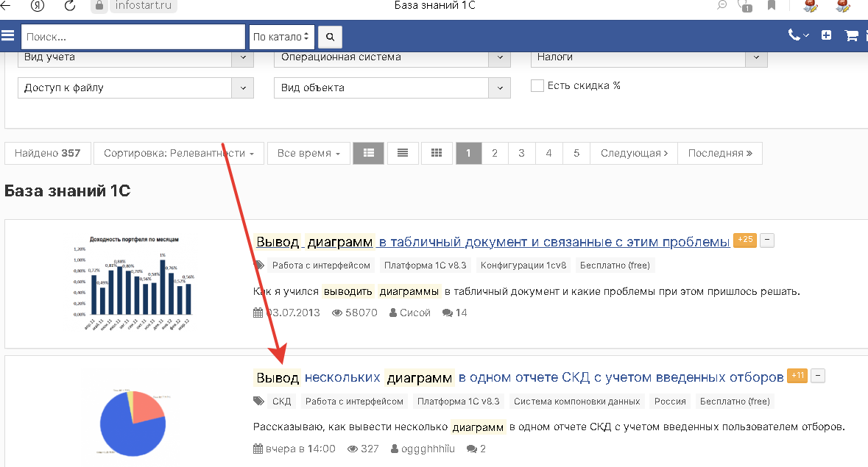This screenshot has height=467, width=868.
Task: Switch to grid tiles view icon
Action: [x=437, y=153]
